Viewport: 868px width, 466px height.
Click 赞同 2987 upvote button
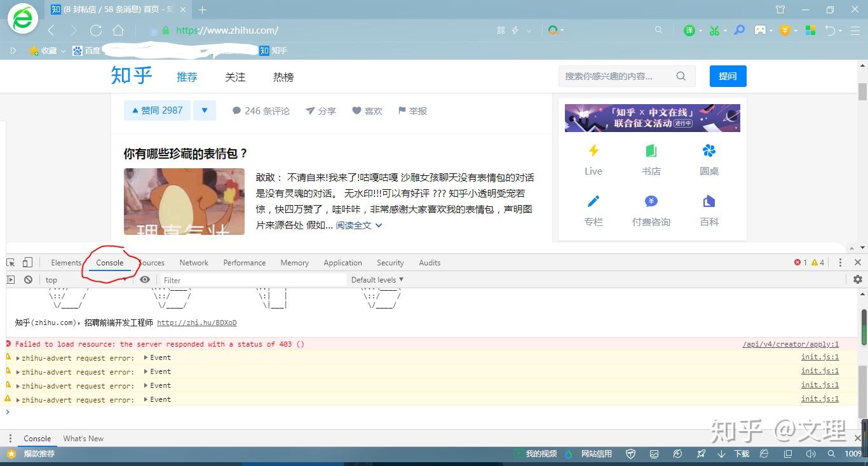pos(157,110)
